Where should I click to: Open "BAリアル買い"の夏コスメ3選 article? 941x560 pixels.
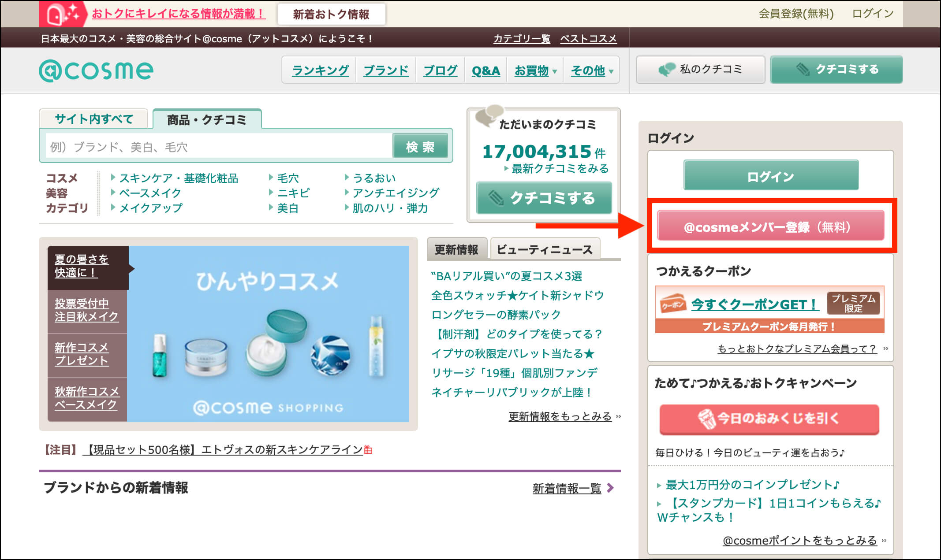(506, 276)
